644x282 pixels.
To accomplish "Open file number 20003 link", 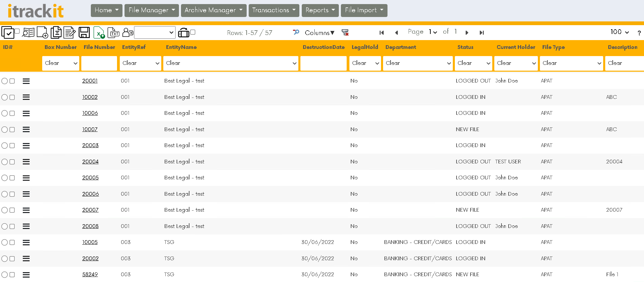I will pos(90,145).
